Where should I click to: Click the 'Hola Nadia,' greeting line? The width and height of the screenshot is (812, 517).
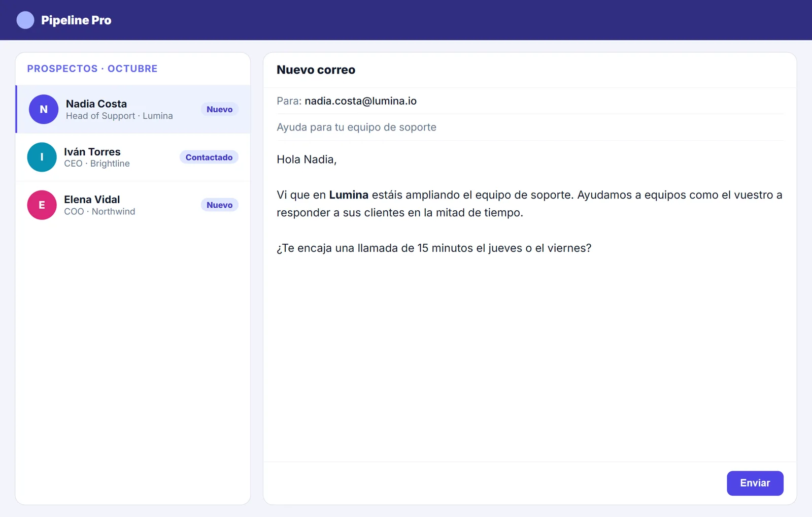click(307, 159)
